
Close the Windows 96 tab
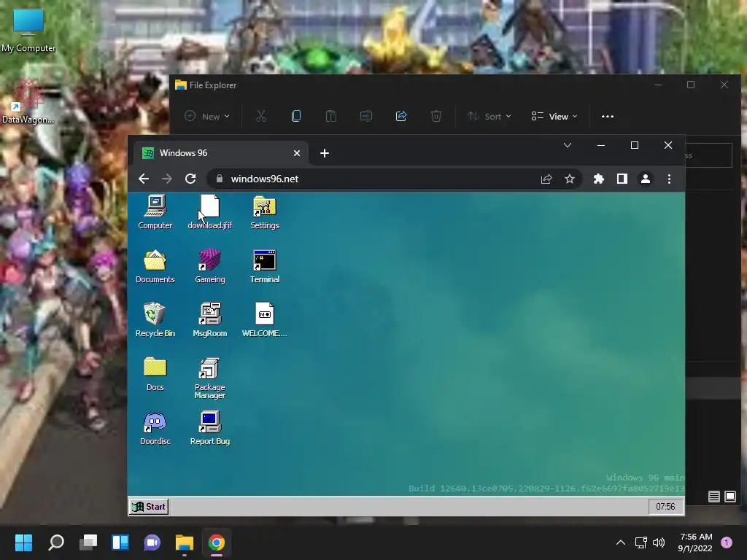(x=297, y=153)
